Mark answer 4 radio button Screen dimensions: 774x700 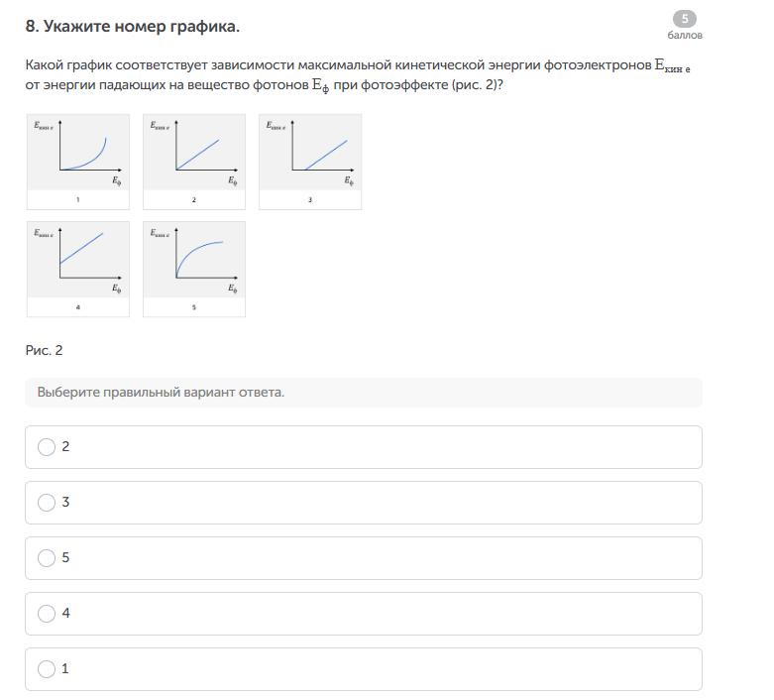[x=47, y=614]
